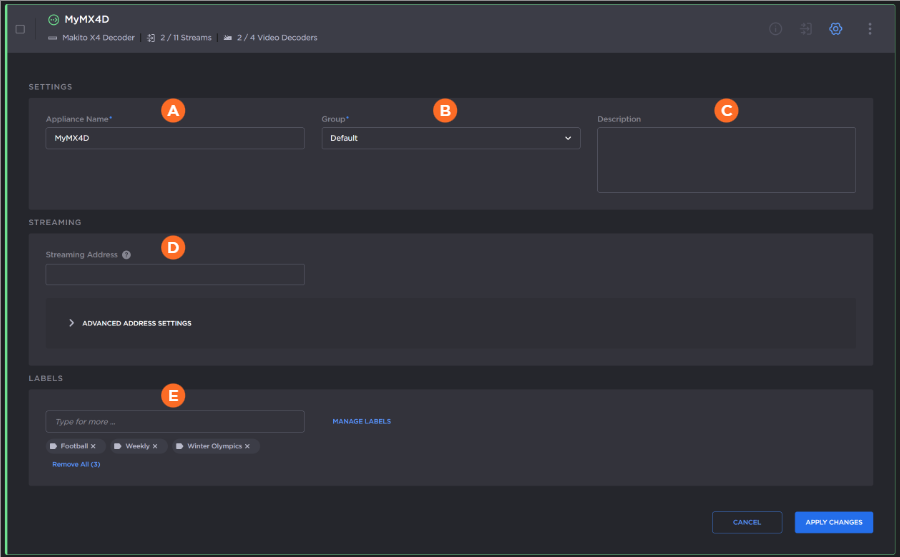
Task: Focus the Appliance Name text field
Action: pyautogui.click(x=175, y=138)
